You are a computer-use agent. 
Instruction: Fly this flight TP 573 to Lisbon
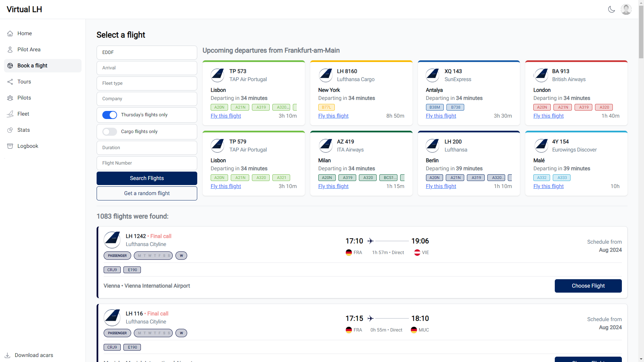click(x=226, y=116)
